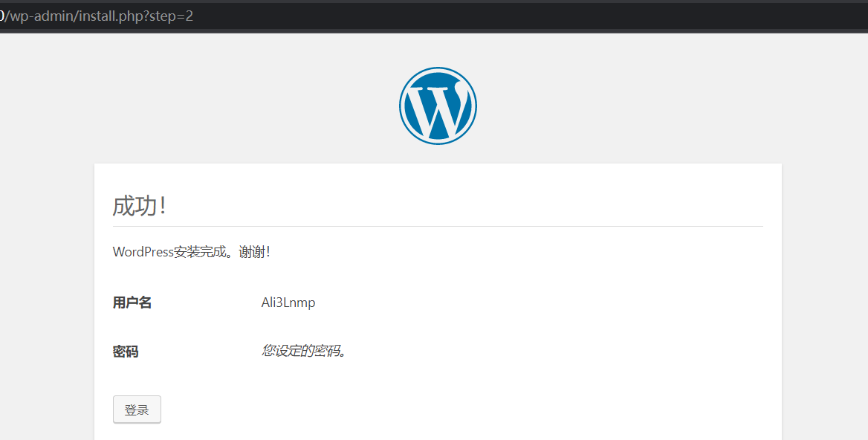This screenshot has width=868, height=440.
Task: Click the address bar showing install.php?step=2
Action: click(434, 16)
